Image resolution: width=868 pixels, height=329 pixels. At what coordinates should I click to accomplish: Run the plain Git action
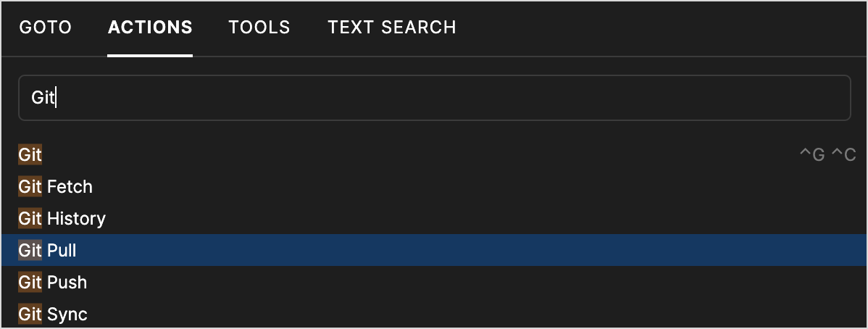30,155
